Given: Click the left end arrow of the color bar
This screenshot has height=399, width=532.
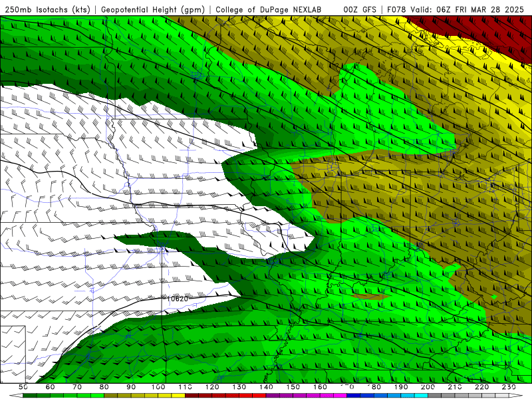Looking at the screenshot, I should 16,395.
